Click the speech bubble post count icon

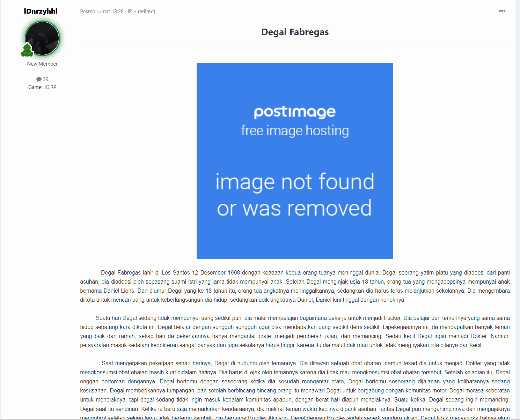(x=39, y=79)
